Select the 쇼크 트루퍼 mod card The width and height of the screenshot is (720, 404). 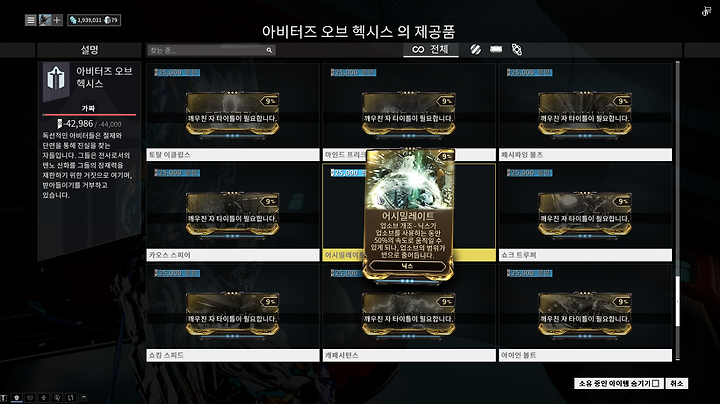(x=585, y=213)
